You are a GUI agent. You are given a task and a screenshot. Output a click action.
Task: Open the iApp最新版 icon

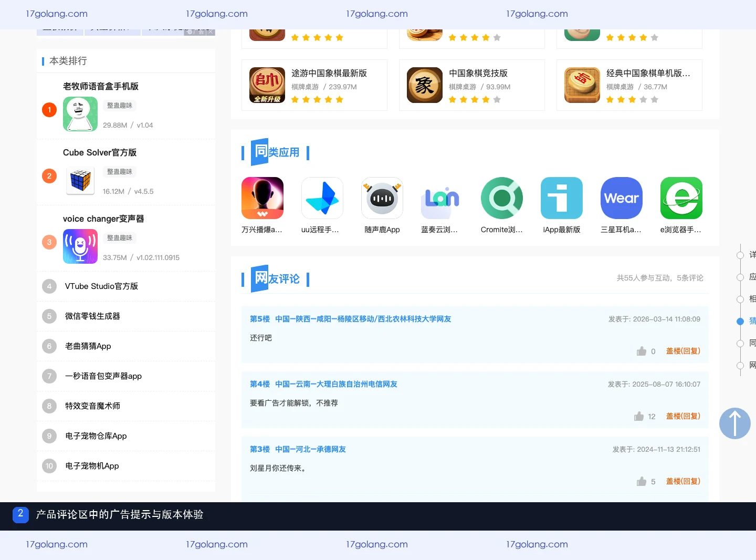tap(562, 198)
